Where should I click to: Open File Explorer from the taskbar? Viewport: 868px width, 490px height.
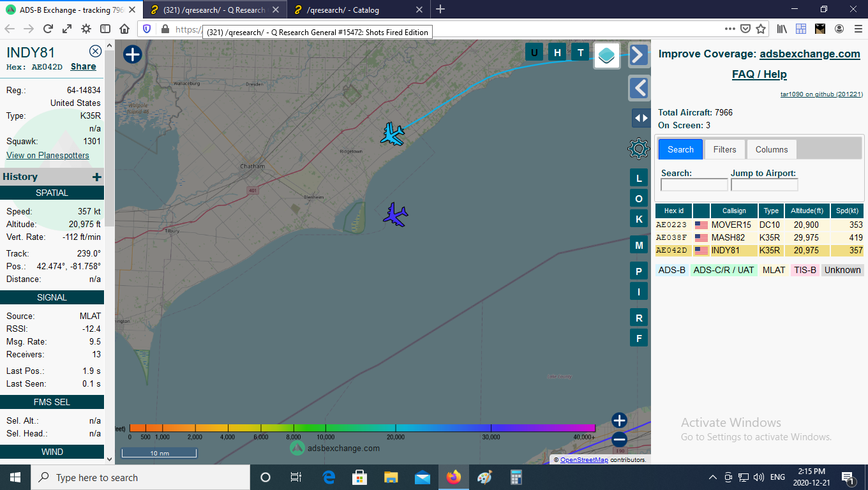coord(391,477)
